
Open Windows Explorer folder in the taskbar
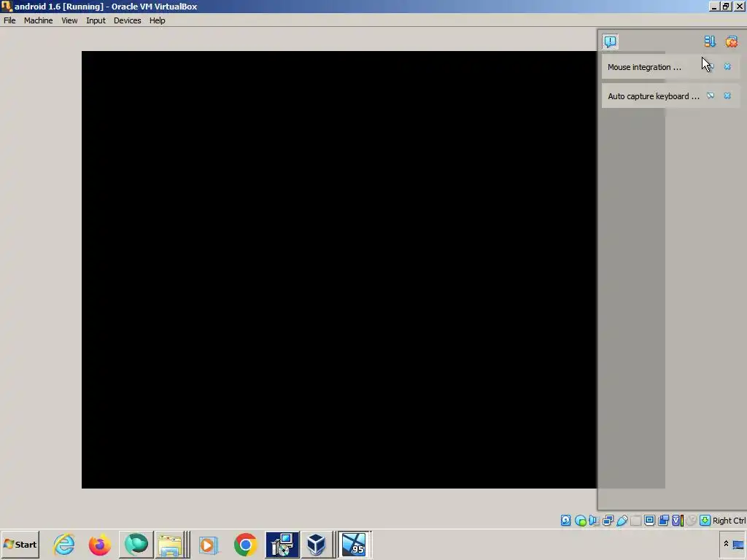pyautogui.click(x=172, y=545)
